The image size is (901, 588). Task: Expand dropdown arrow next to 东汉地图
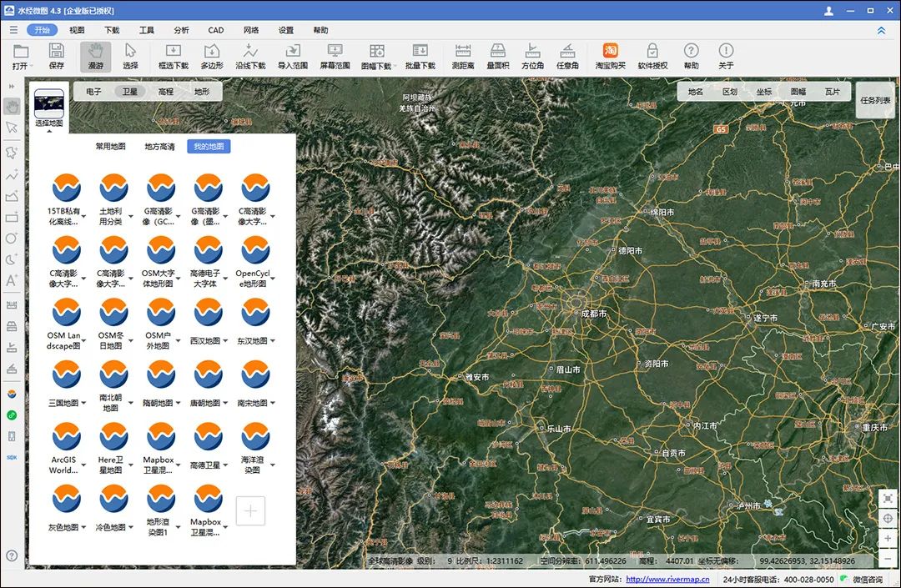272,341
